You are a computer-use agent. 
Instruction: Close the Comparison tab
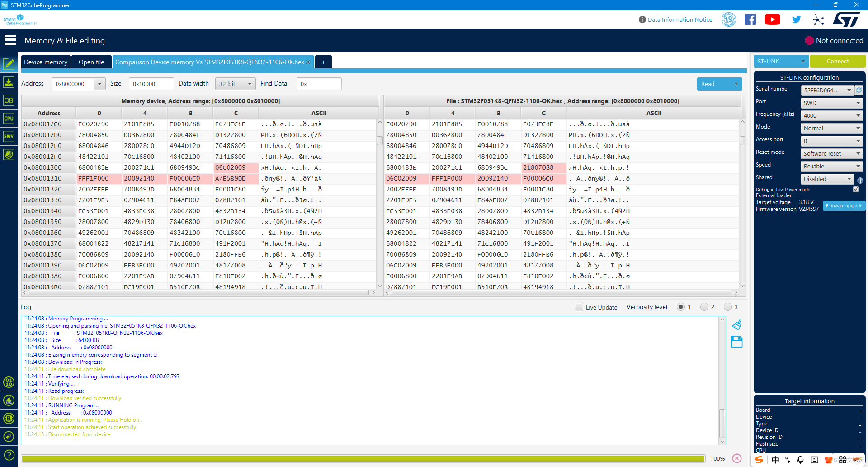click(308, 62)
